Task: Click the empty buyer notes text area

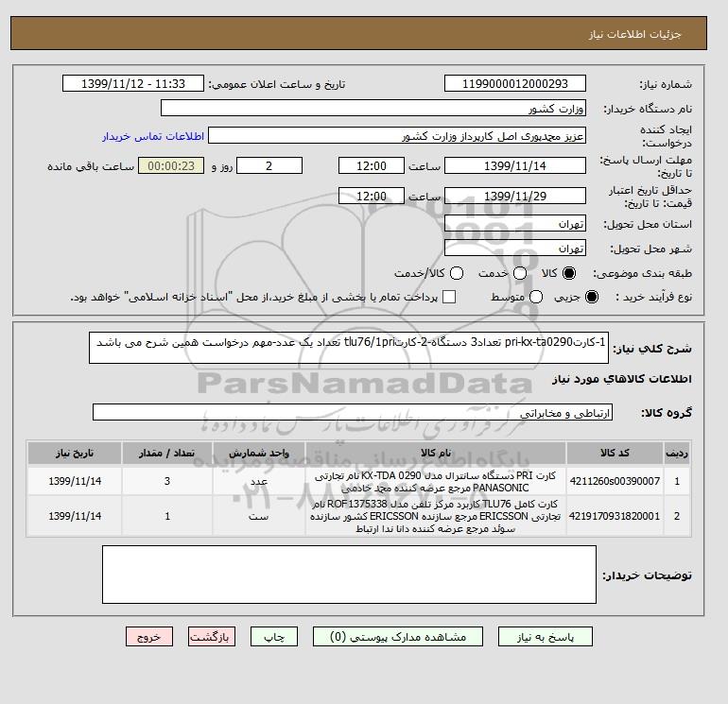Action: tap(349, 575)
